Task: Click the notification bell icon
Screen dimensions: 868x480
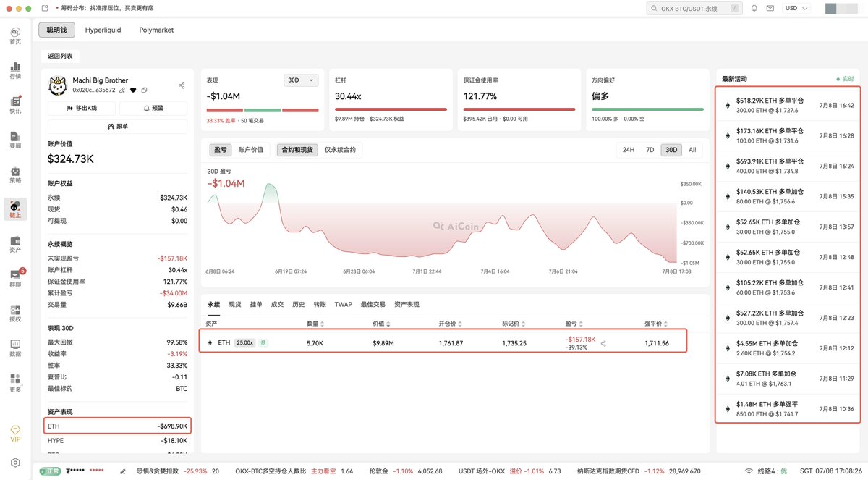Action: [x=754, y=9]
